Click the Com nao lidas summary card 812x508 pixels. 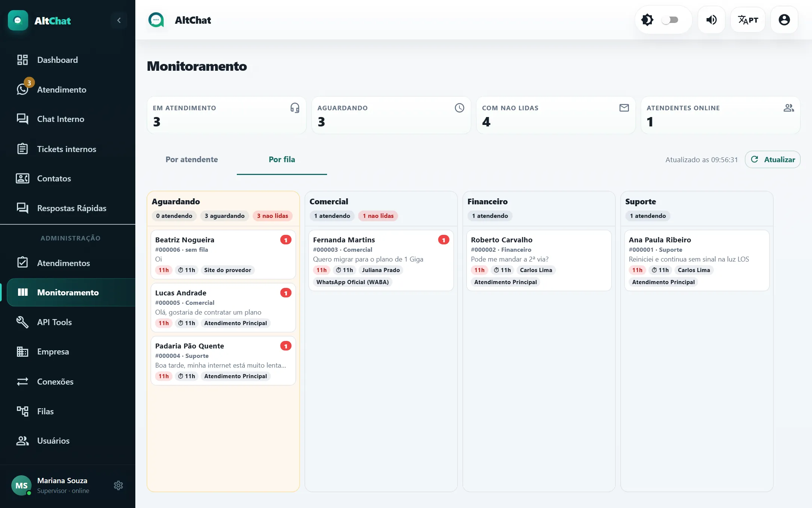coord(556,115)
